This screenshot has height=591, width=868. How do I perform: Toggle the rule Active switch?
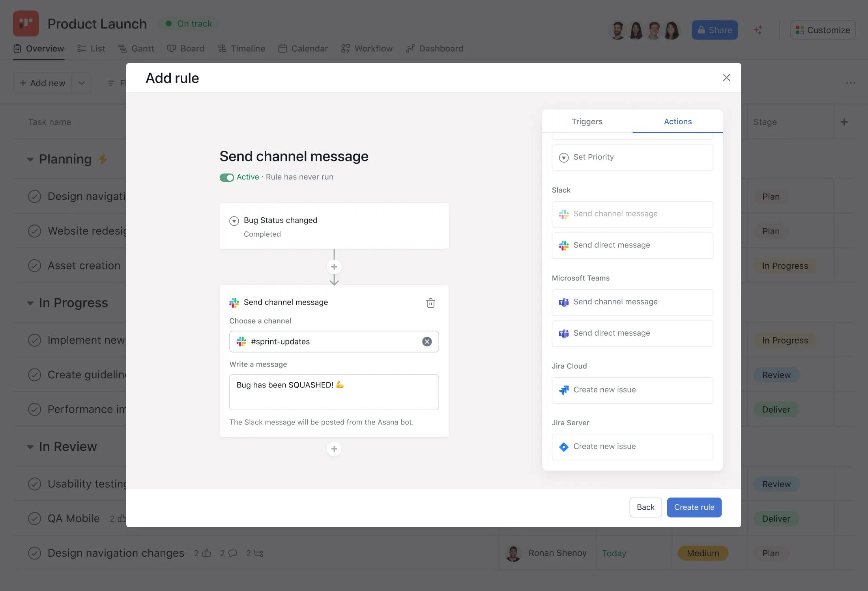(x=227, y=178)
